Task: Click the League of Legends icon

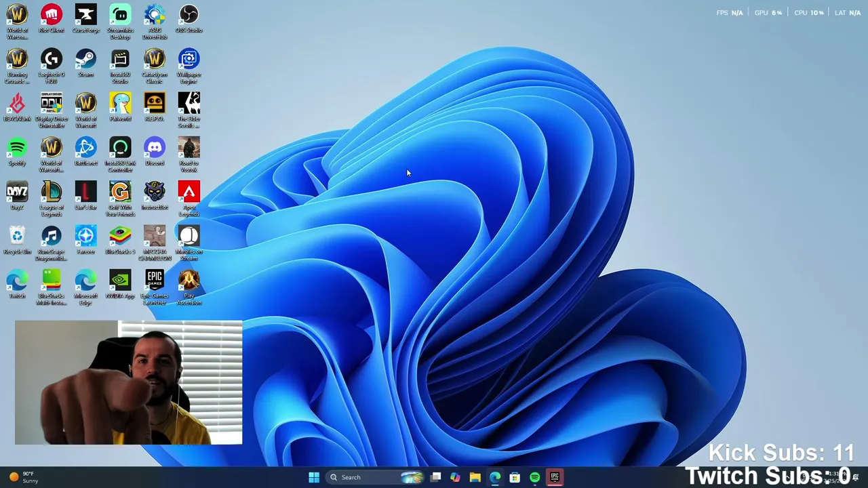Action: click(52, 199)
